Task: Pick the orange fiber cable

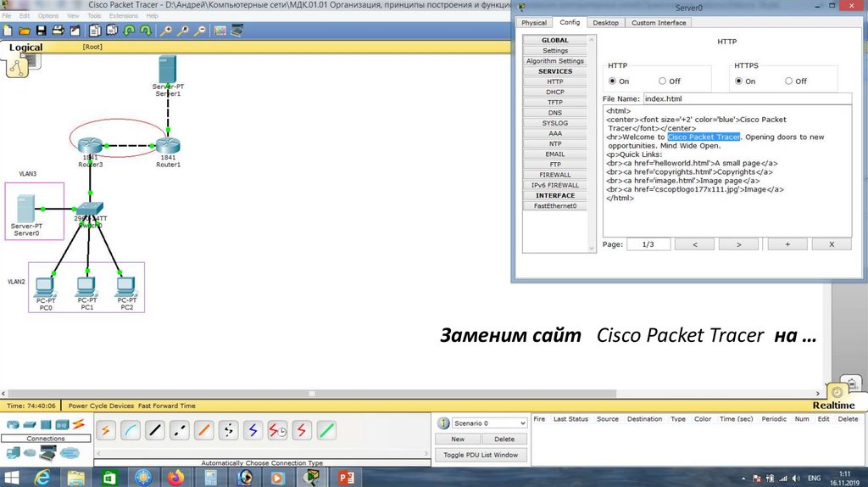Action: pos(203,430)
